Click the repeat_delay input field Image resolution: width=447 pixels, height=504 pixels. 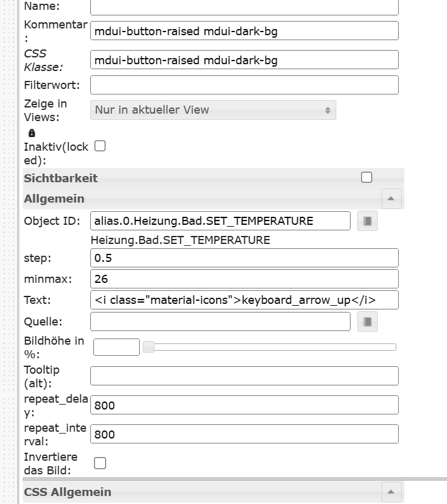(x=244, y=405)
